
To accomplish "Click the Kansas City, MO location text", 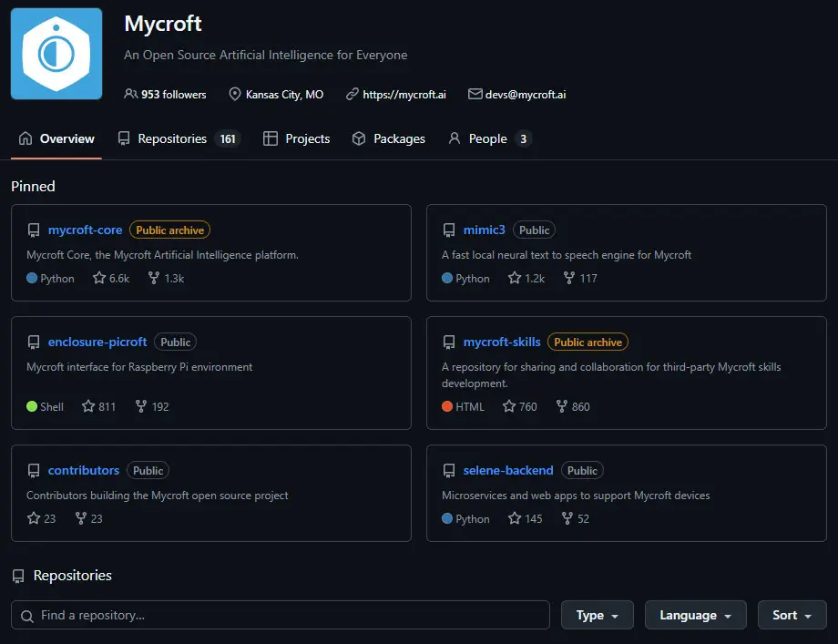I will [284, 95].
